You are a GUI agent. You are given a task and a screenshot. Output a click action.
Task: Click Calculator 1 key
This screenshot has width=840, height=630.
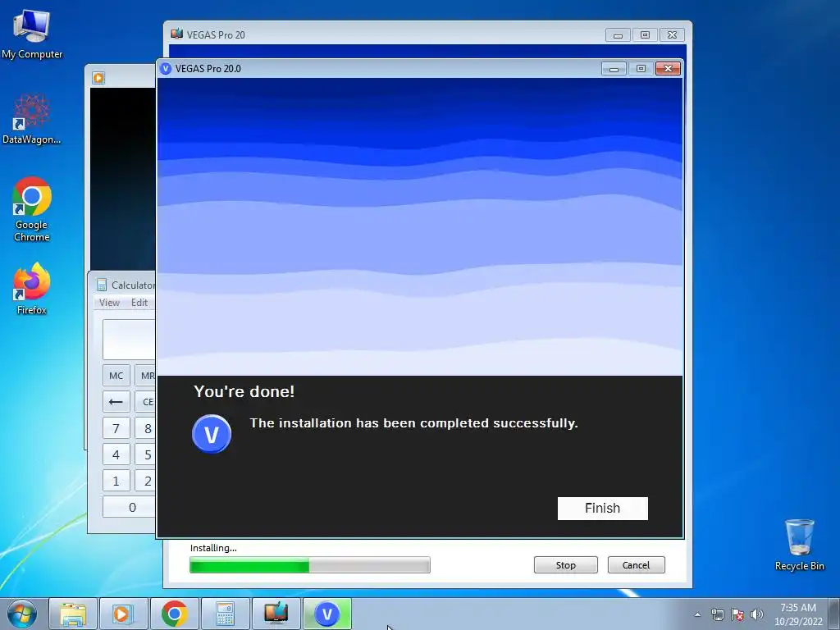[x=116, y=481]
